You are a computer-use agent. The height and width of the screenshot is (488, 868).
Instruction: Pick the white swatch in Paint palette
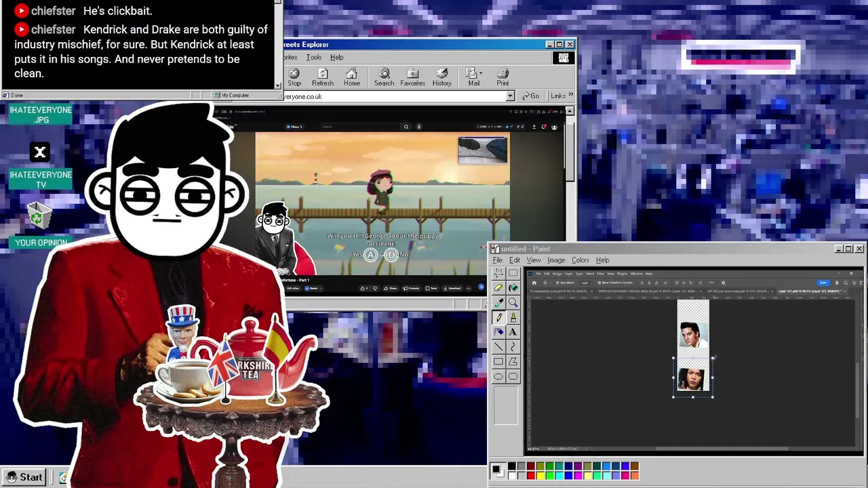point(512,475)
